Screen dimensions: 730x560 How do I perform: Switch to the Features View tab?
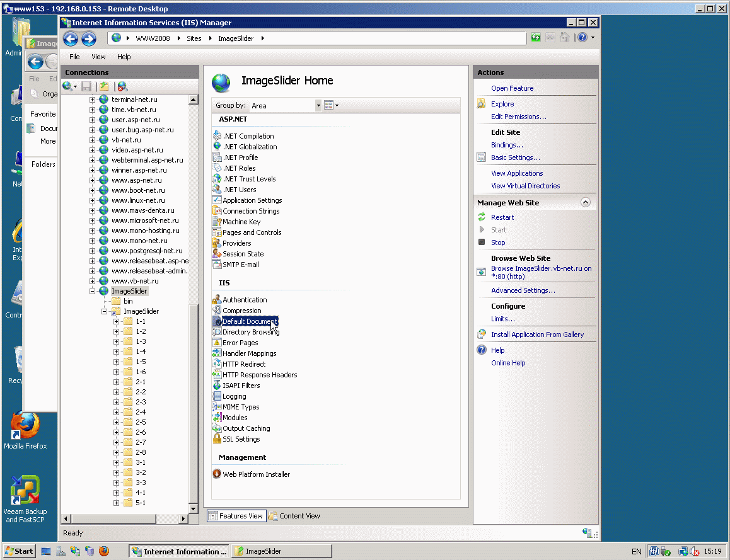click(x=236, y=516)
